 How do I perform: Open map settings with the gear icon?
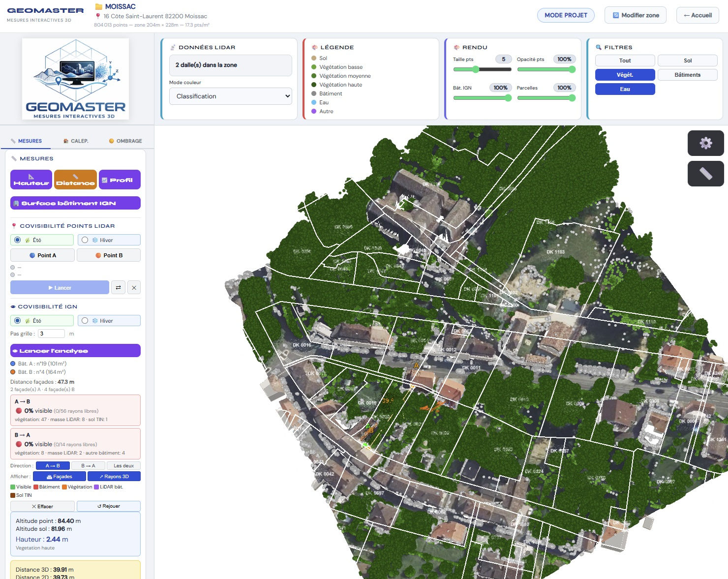[x=706, y=143]
